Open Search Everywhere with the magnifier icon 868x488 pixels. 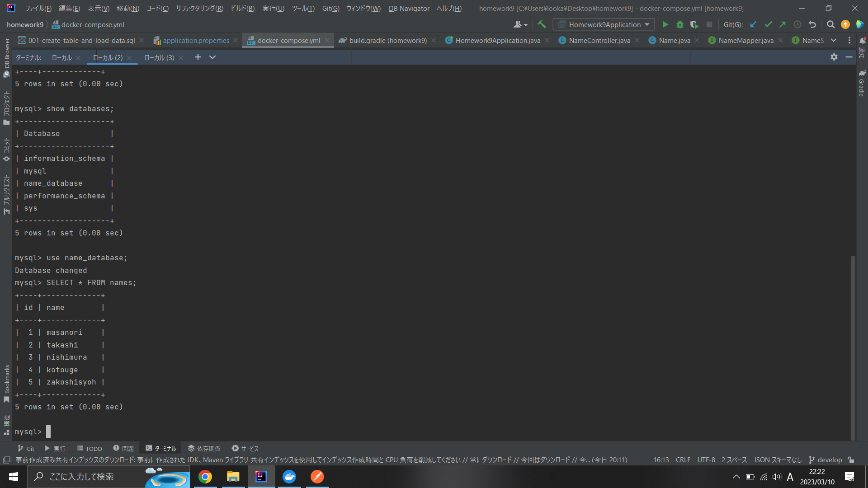(831, 24)
